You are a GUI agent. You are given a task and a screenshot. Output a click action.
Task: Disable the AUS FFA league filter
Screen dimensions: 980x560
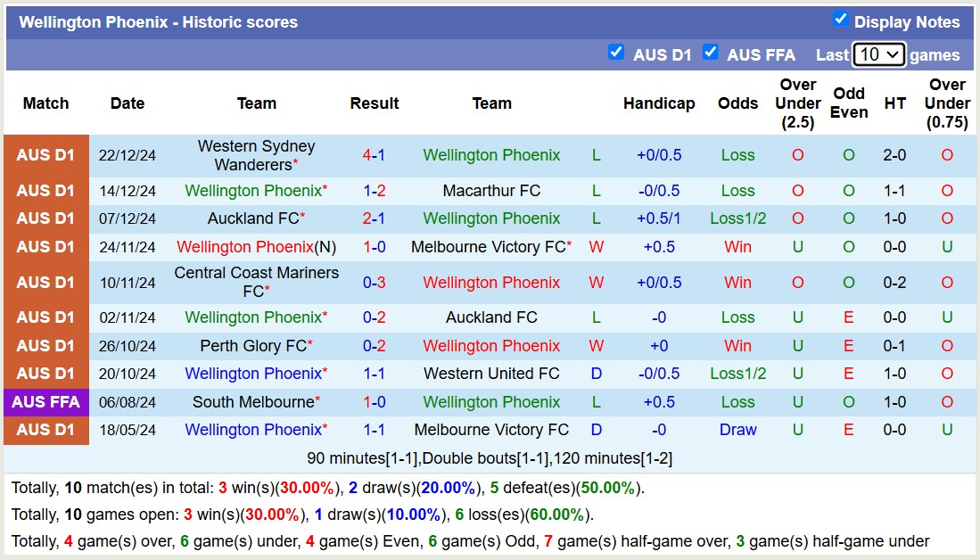coord(711,53)
